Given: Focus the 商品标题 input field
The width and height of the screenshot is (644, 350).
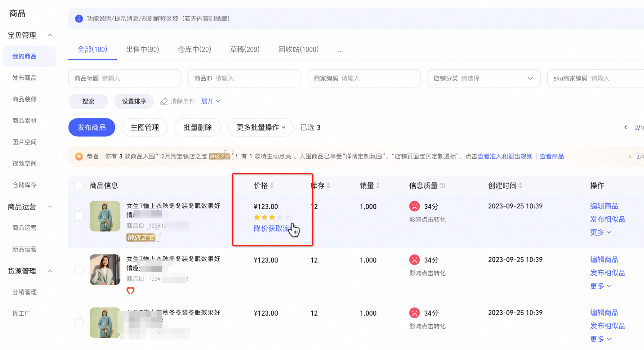Looking at the screenshot, I should point(125,78).
